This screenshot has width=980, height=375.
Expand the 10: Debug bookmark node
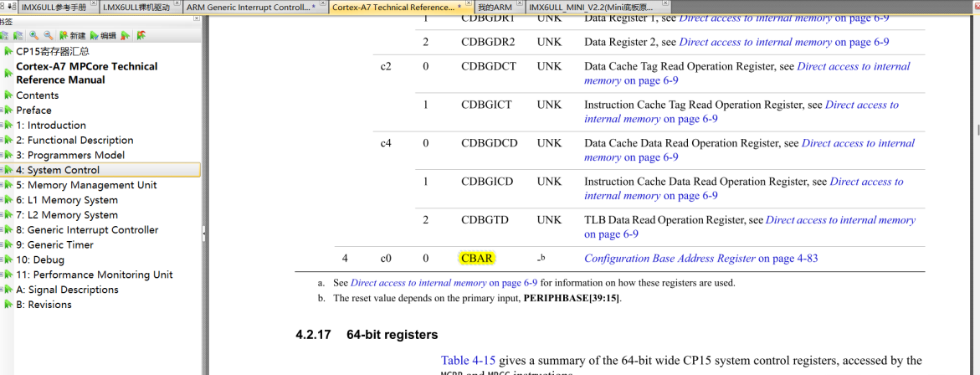[2, 260]
